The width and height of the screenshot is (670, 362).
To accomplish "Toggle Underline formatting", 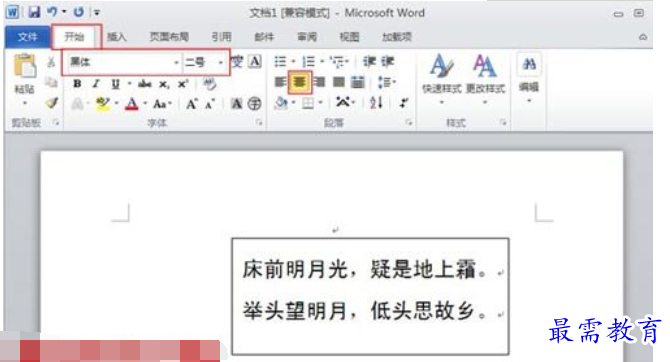I will pos(115,84).
